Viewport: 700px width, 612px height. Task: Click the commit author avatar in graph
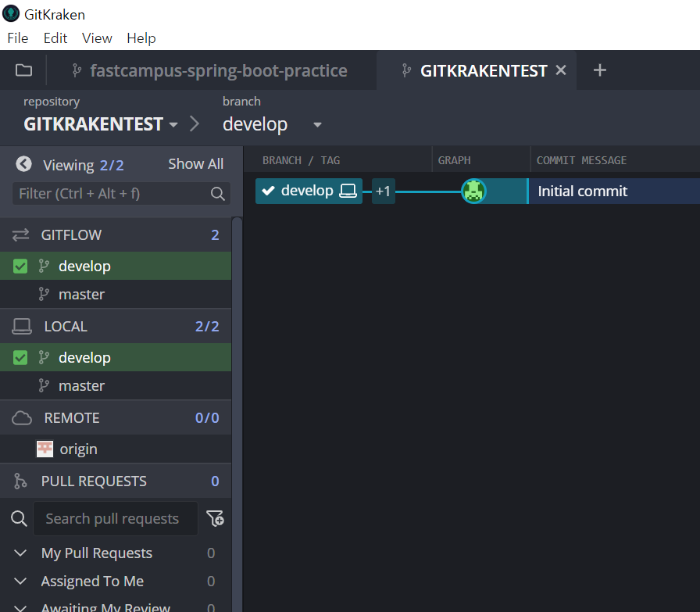(x=473, y=191)
